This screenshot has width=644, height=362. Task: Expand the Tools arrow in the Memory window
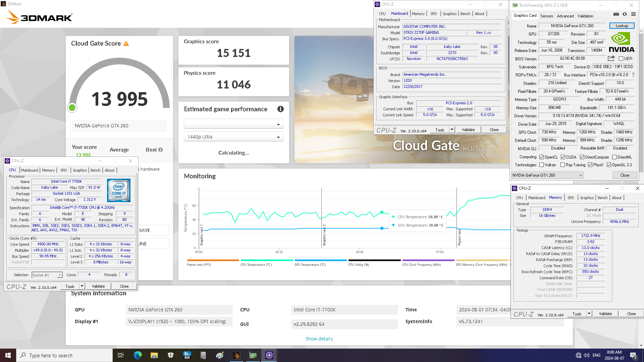point(589,314)
